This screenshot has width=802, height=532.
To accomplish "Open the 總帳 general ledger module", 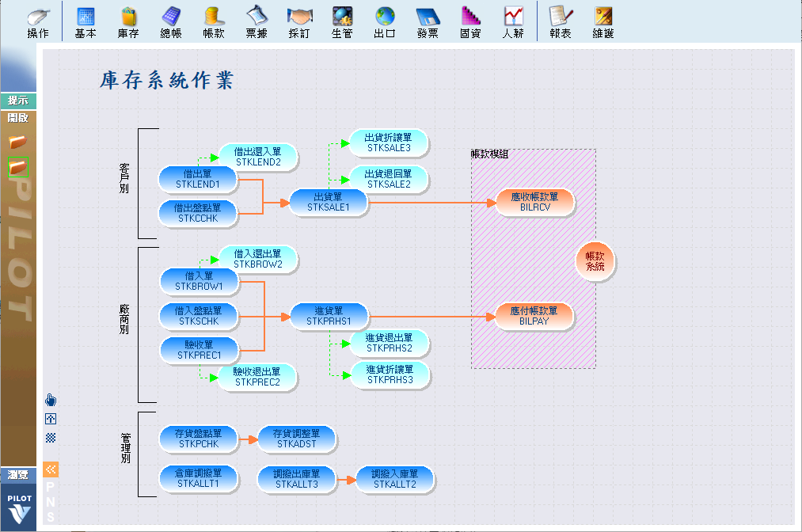I will tap(170, 22).
